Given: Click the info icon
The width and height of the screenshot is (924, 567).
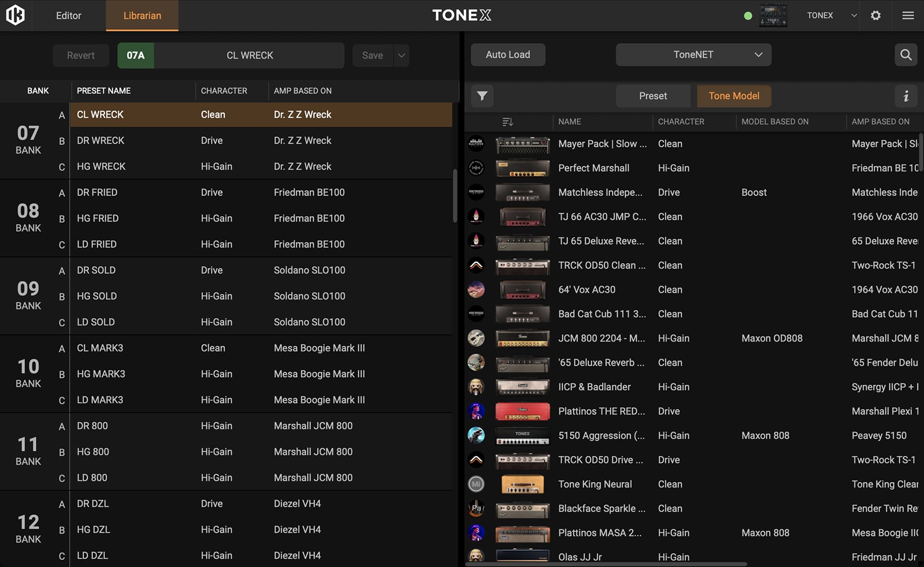Looking at the screenshot, I should pyautogui.click(x=906, y=96).
